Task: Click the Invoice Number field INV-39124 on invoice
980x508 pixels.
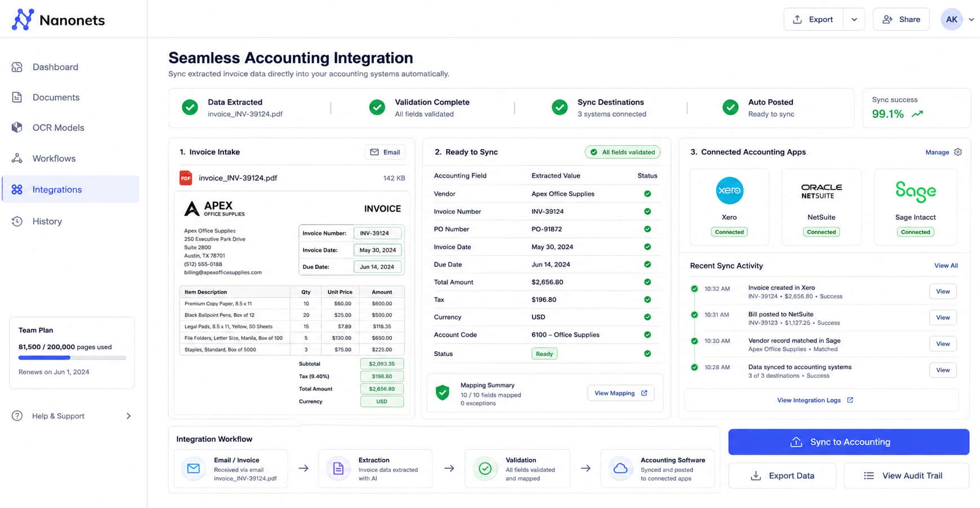Action: point(378,233)
